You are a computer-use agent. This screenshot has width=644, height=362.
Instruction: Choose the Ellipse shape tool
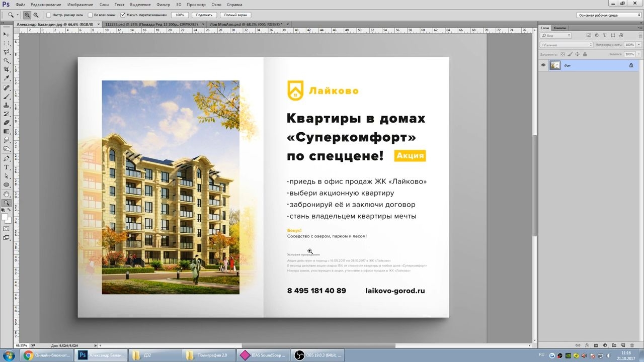7,185
